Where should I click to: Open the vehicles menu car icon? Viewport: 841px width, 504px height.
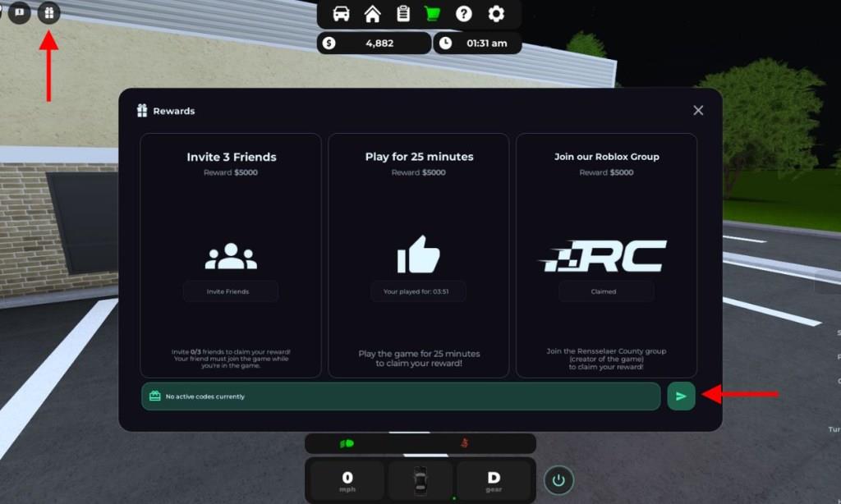(341, 14)
